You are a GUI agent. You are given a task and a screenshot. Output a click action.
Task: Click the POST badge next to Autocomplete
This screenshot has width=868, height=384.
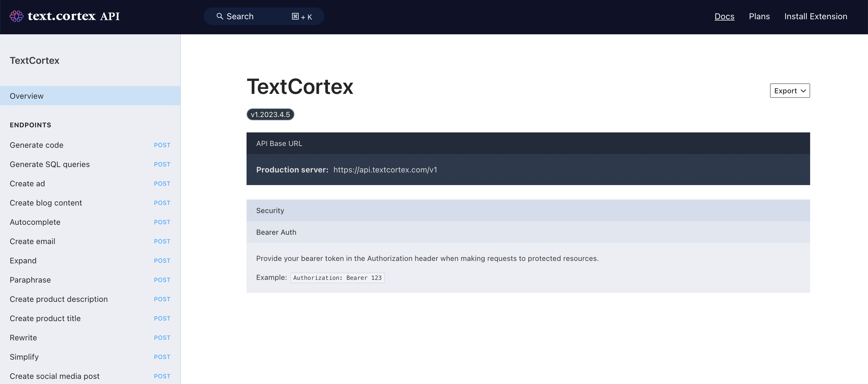[162, 222]
